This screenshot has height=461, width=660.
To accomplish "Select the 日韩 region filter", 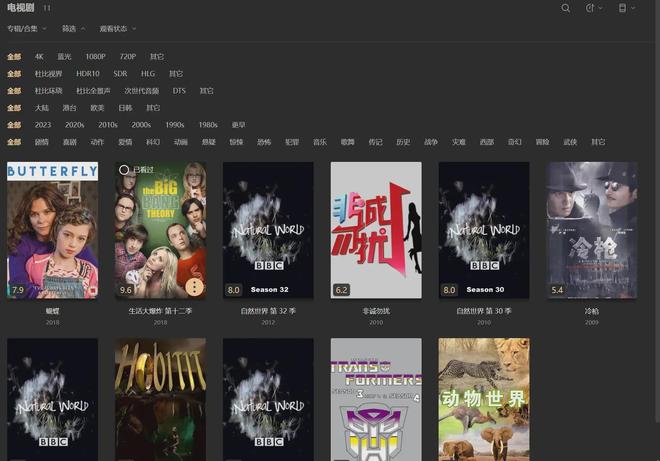I will [125, 108].
